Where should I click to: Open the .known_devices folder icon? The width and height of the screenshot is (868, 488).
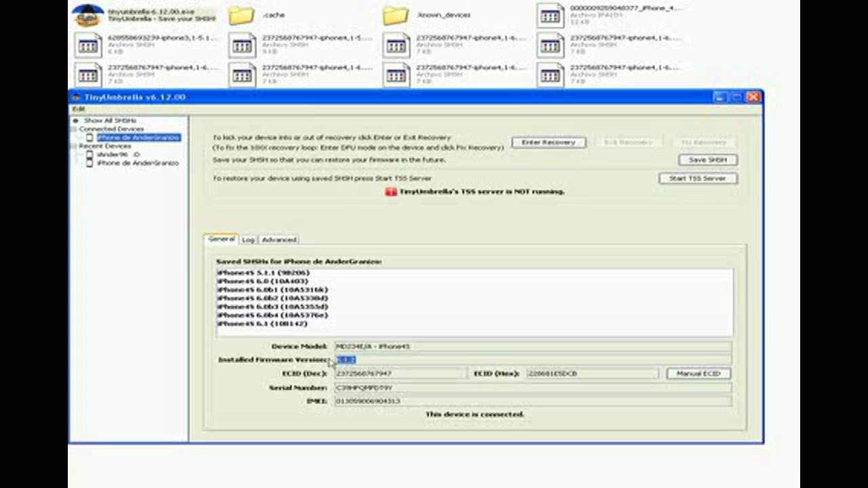pos(395,15)
